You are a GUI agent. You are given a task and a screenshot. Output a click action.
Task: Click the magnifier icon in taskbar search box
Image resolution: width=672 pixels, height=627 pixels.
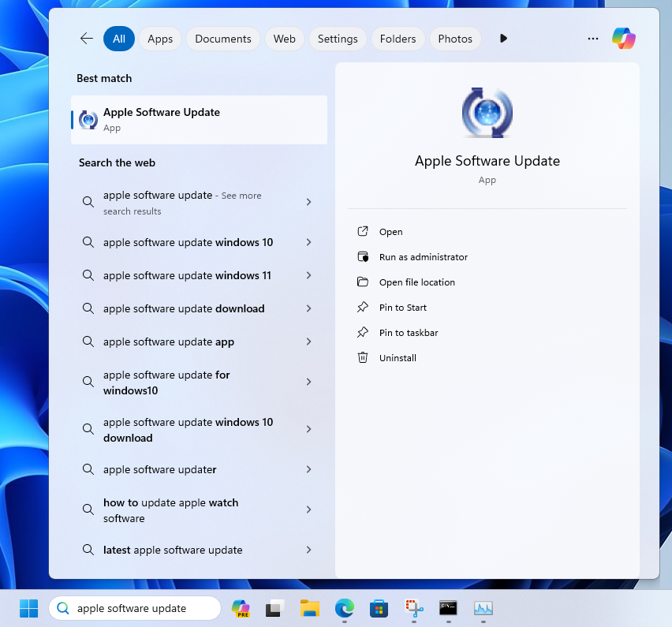[x=63, y=608]
